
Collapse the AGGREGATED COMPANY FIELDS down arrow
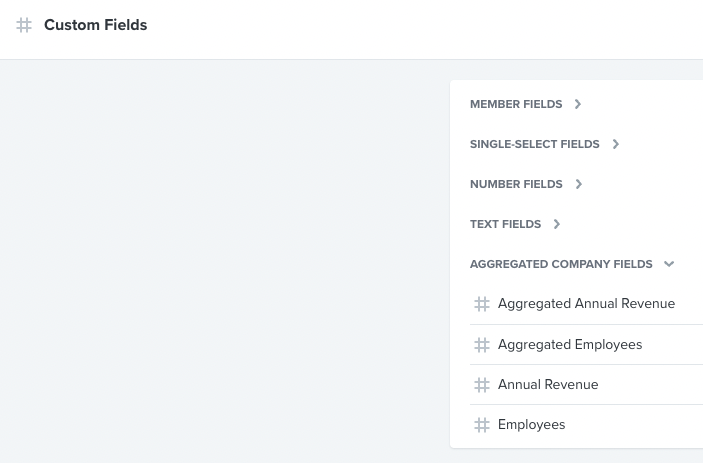coord(669,264)
